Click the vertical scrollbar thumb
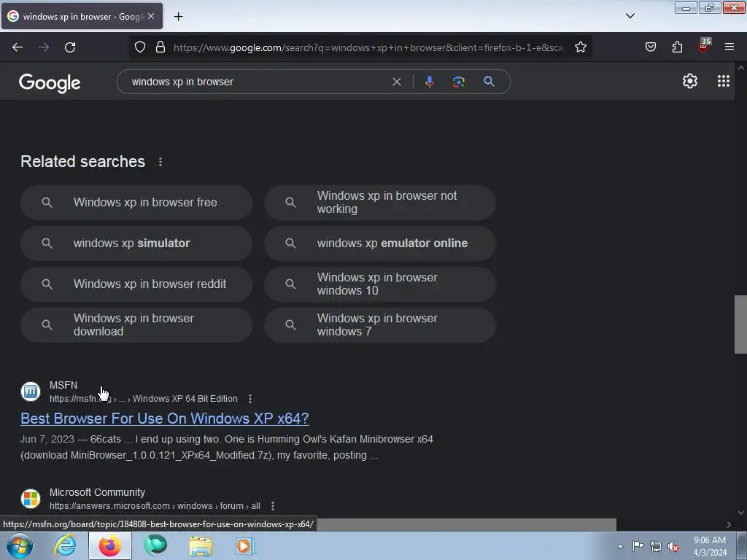 740,324
